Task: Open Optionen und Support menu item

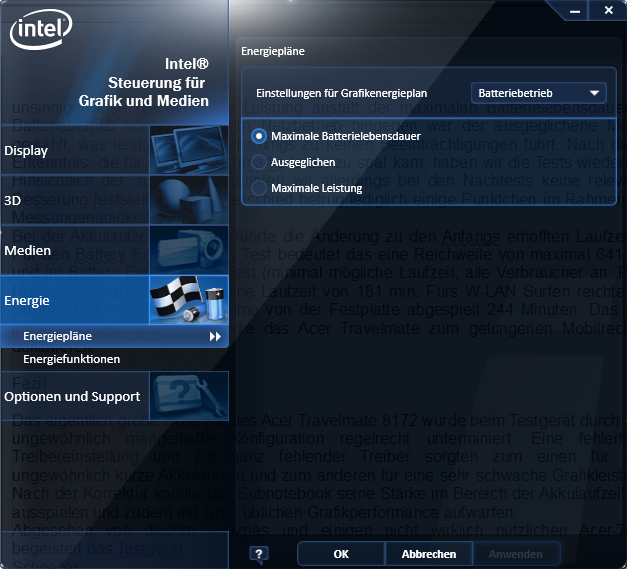Action: tap(114, 396)
